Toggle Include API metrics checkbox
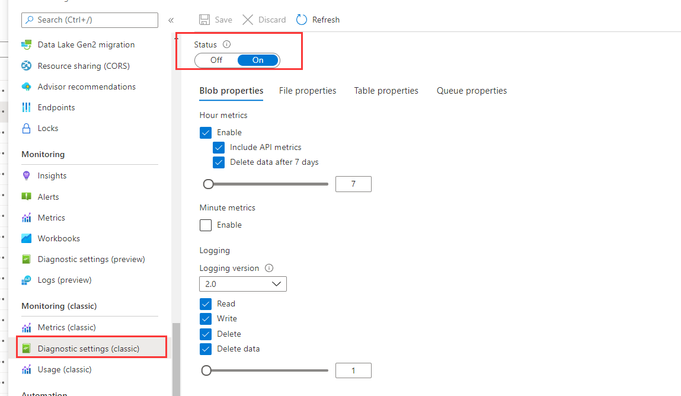This screenshot has height=396, width=681. click(219, 147)
